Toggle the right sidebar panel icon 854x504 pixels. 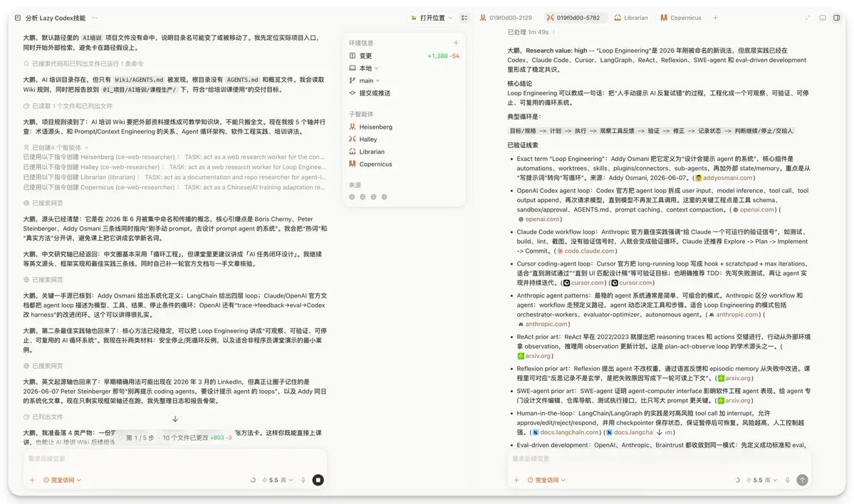tap(837, 18)
